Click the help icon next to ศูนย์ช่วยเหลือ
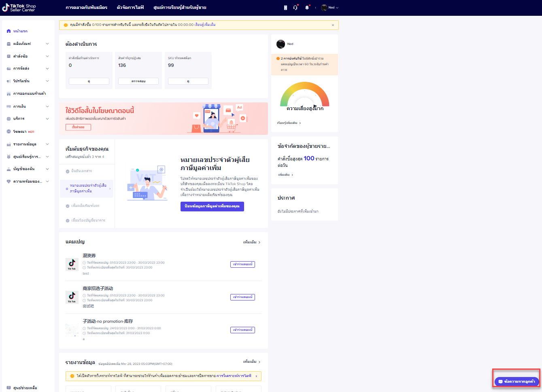The width and height of the screenshot is (542, 392). pyautogui.click(x=9, y=388)
